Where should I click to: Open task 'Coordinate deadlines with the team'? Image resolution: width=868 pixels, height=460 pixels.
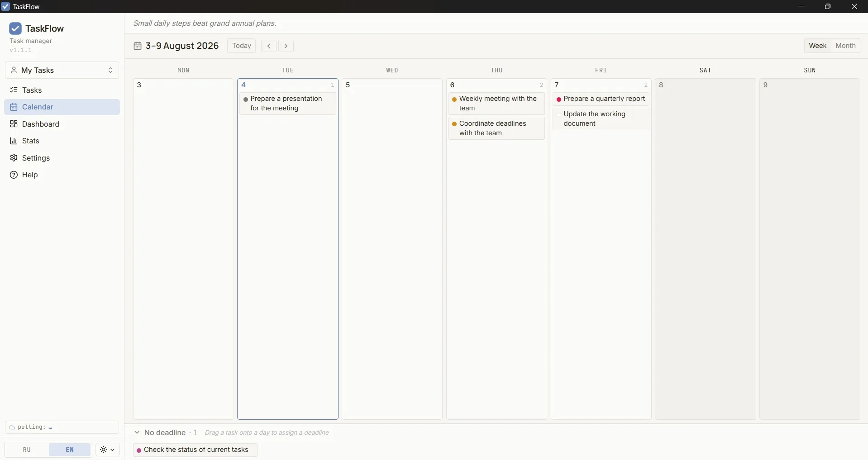tap(497, 128)
